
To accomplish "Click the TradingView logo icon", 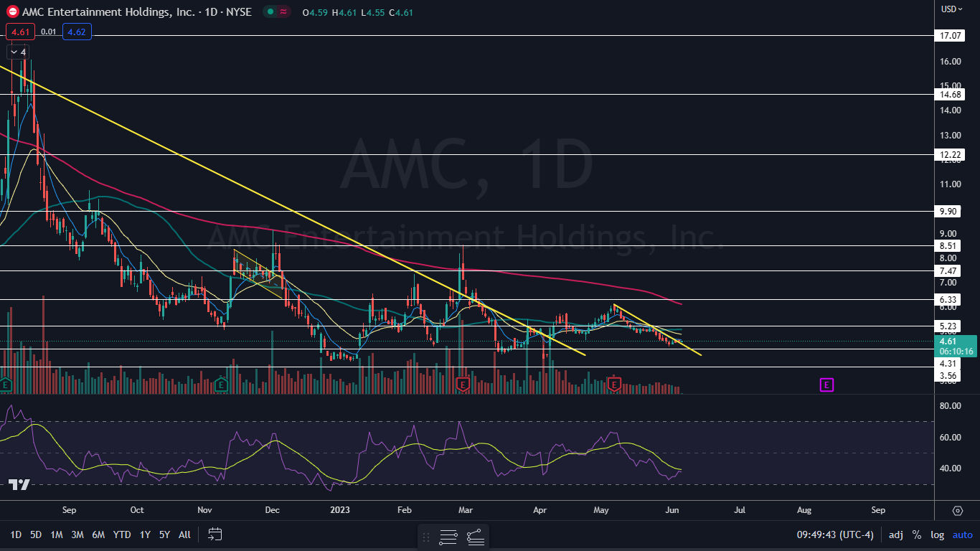I will (x=19, y=484).
